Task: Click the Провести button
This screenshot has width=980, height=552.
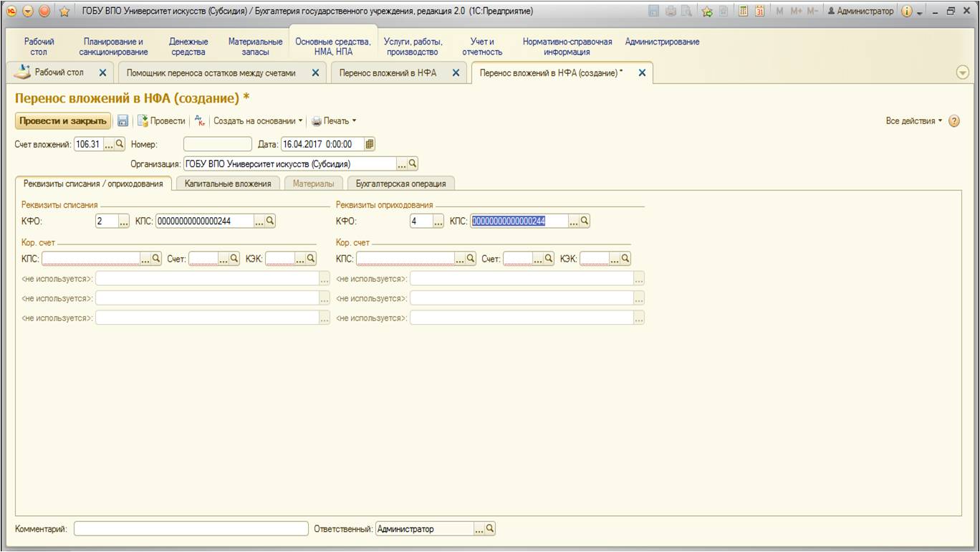Action: point(161,121)
